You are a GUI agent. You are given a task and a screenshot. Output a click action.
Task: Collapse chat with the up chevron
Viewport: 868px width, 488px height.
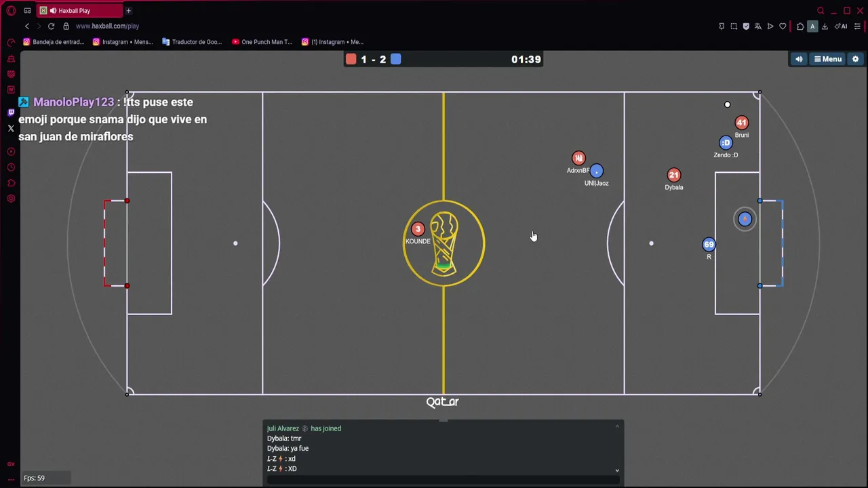(x=617, y=426)
